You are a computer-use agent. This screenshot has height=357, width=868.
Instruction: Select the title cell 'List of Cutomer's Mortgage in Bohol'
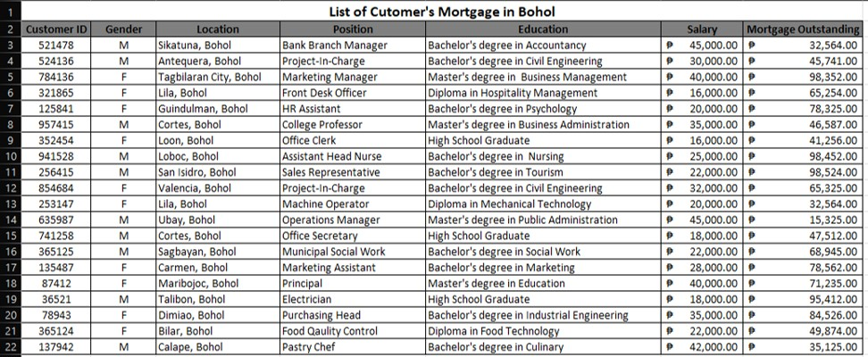[441, 12]
